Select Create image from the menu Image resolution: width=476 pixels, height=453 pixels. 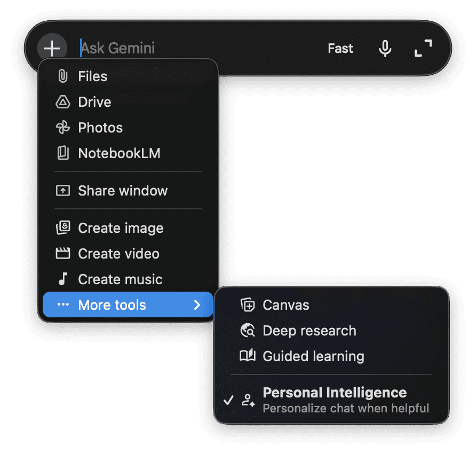121,228
